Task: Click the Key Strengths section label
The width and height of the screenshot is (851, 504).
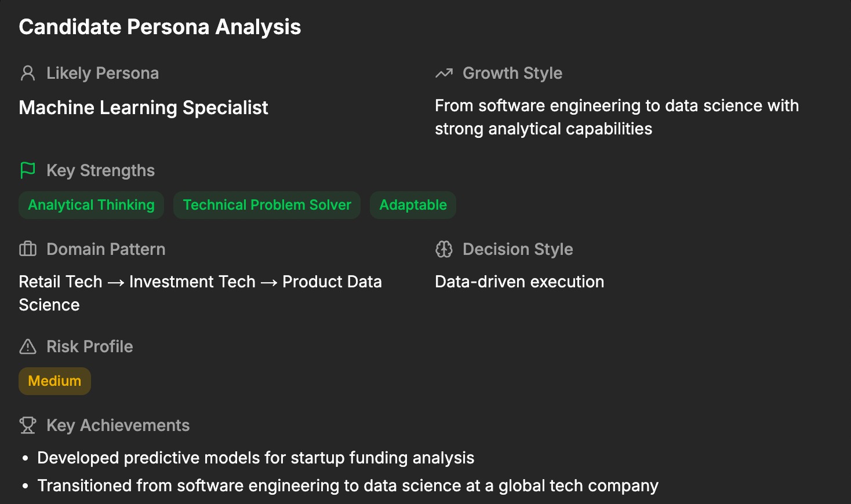Action: pyautogui.click(x=101, y=170)
